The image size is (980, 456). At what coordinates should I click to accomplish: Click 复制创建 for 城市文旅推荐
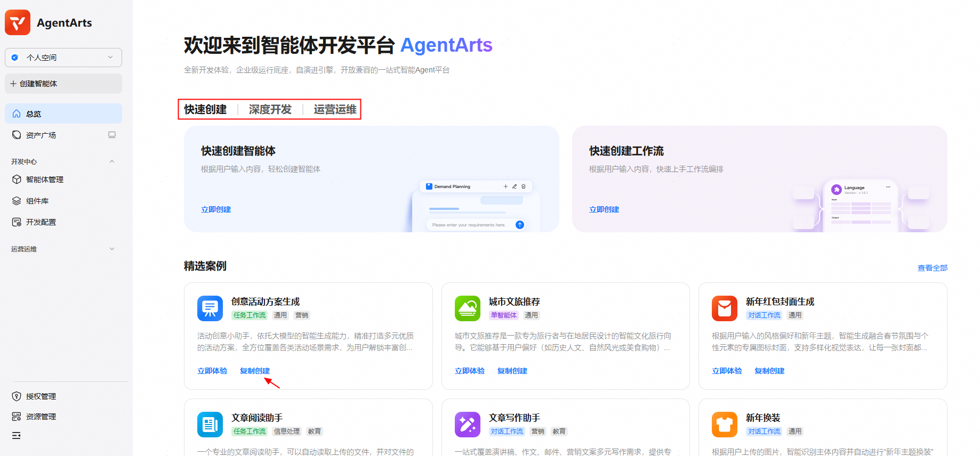pyautogui.click(x=512, y=371)
